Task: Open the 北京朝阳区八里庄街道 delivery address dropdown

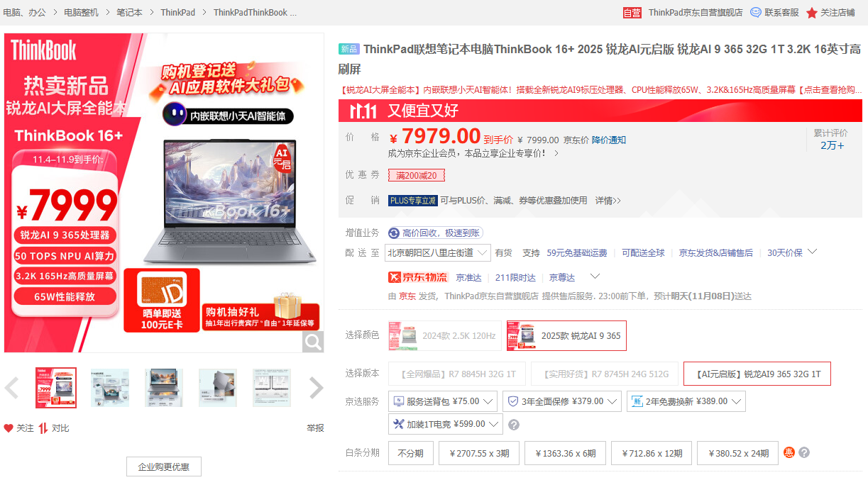Action: 438,252
